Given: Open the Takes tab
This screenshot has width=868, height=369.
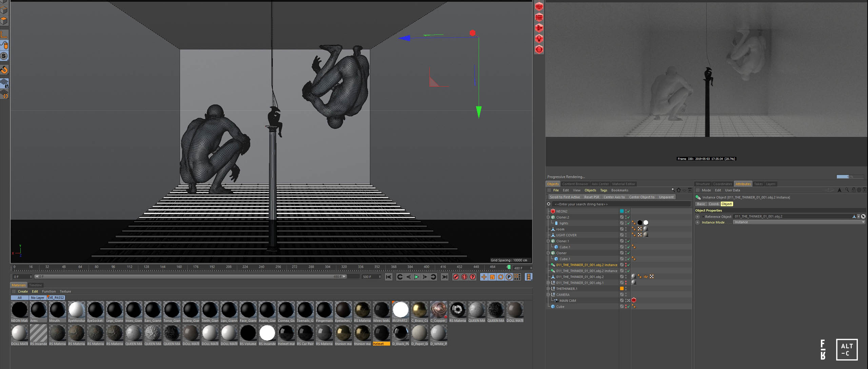Looking at the screenshot, I should tap(758, 184).
